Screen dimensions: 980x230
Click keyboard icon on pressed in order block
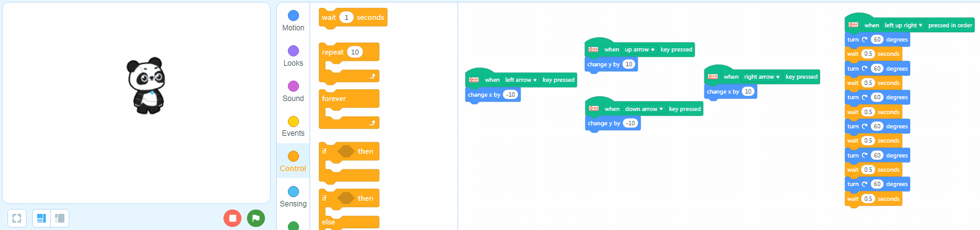[854, 25]
